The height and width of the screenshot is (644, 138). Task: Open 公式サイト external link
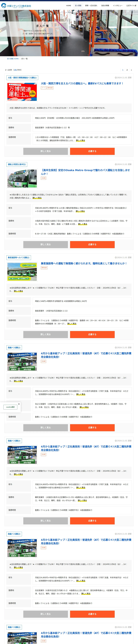(131, 5)
